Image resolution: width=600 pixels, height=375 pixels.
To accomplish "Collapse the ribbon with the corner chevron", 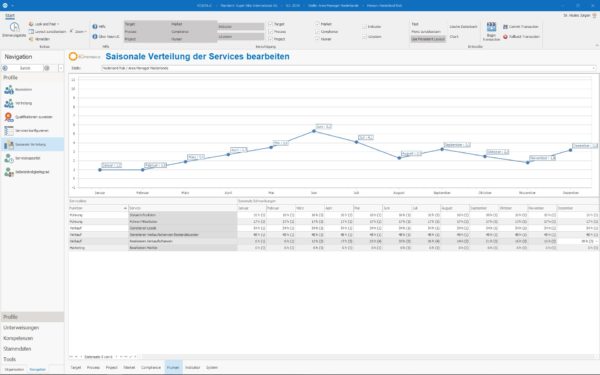I will [597, 46].
